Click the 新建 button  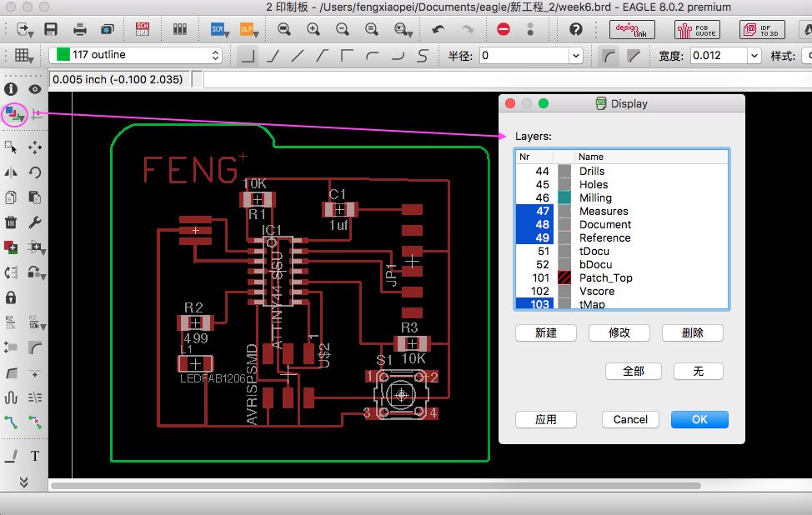coord(546,332)
